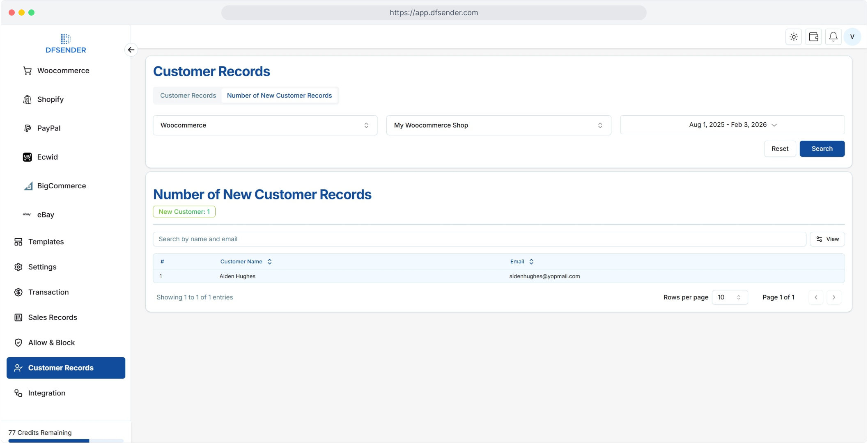868x443 pixels.
Task: Open Allow & Block shield item
Action: tap(51, 343)
